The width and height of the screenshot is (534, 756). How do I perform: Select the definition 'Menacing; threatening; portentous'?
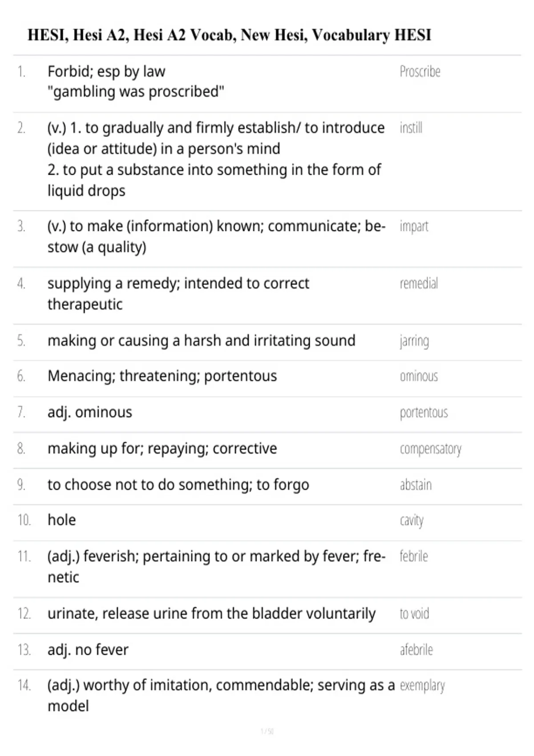click(162, 376)
